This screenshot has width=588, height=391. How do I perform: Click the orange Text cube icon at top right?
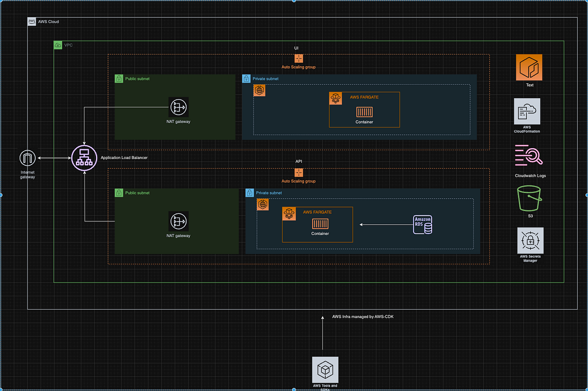[x=529, y=68]
